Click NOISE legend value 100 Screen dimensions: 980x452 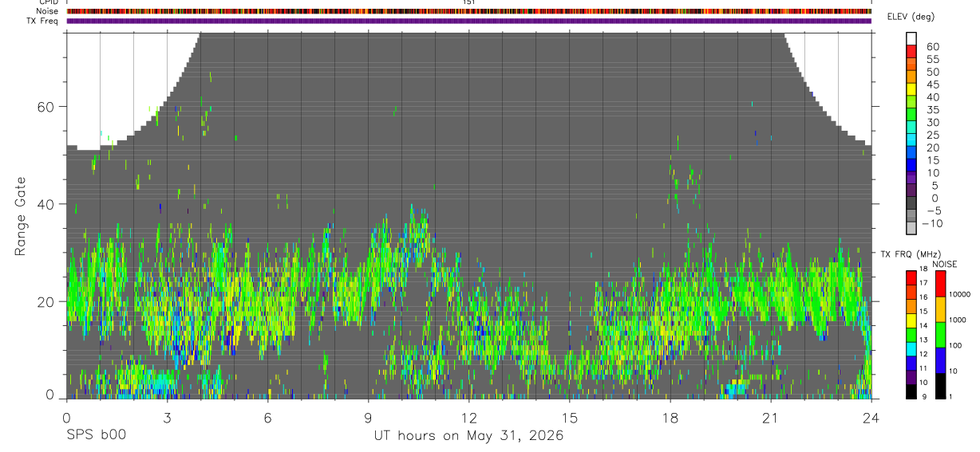(957, 346)
